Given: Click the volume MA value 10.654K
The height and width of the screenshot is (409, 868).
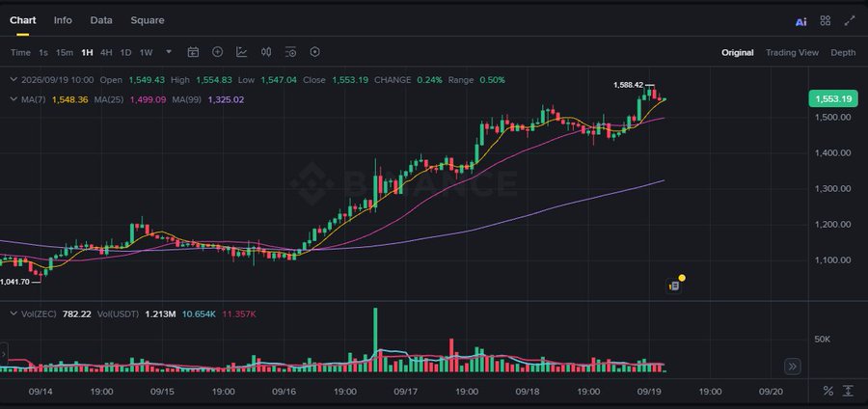Looking at the screenshot, I should pyautogui.click(x=199, y=314).
